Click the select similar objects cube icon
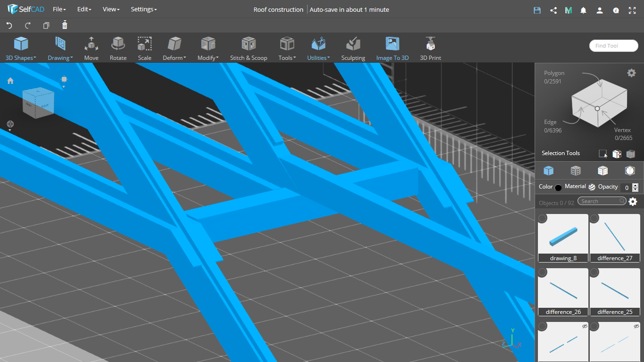This screenshot has width=644, height=362. pos(617,154)
